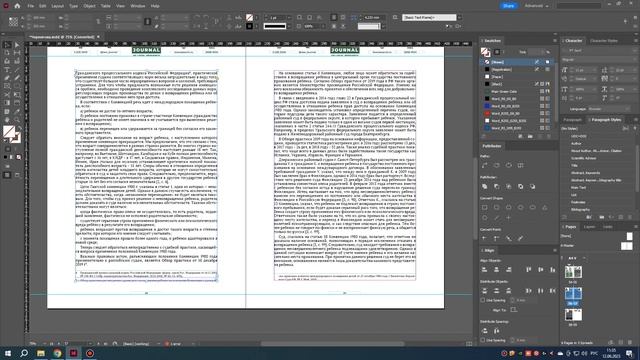
Task: Select the Eyedropper tool
Action: click(17, 111)
